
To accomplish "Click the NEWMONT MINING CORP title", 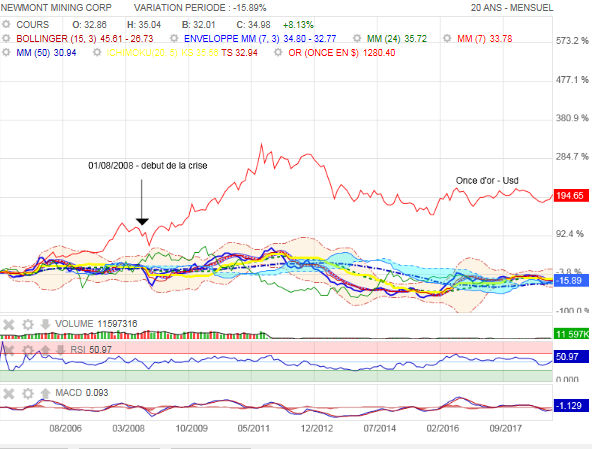I will point(56,8).
